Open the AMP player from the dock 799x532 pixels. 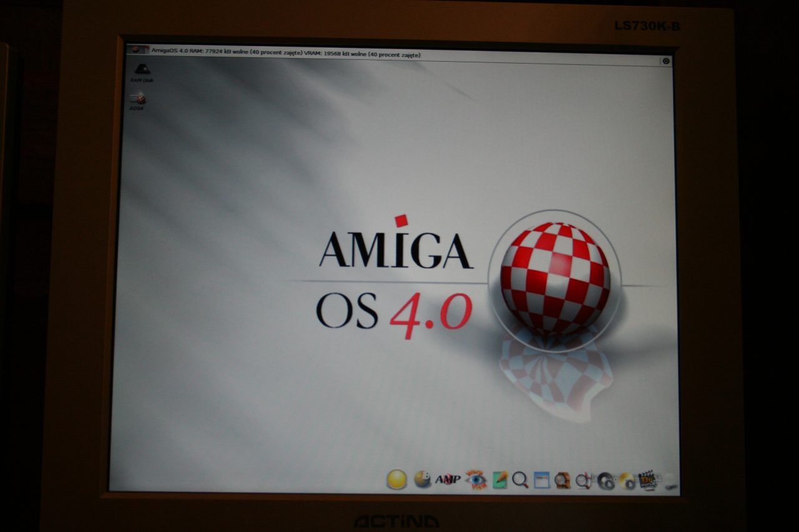(x=448, y=479)
